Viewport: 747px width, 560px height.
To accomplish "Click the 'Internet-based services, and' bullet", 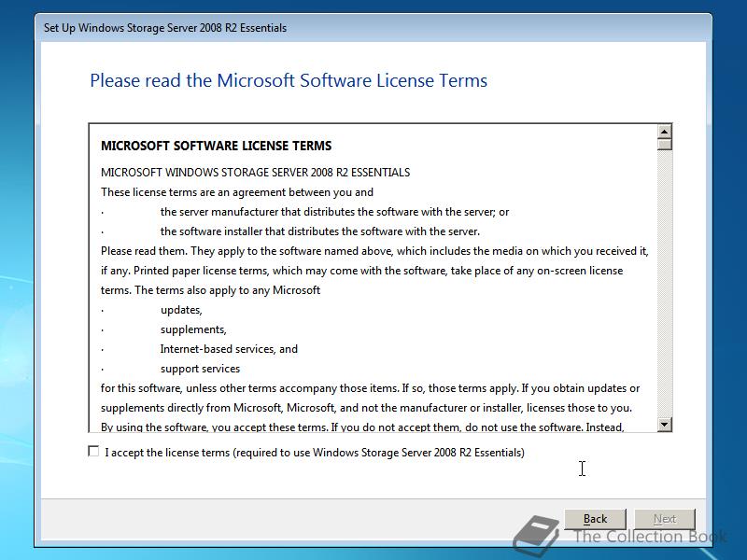I will click(229, 349).
